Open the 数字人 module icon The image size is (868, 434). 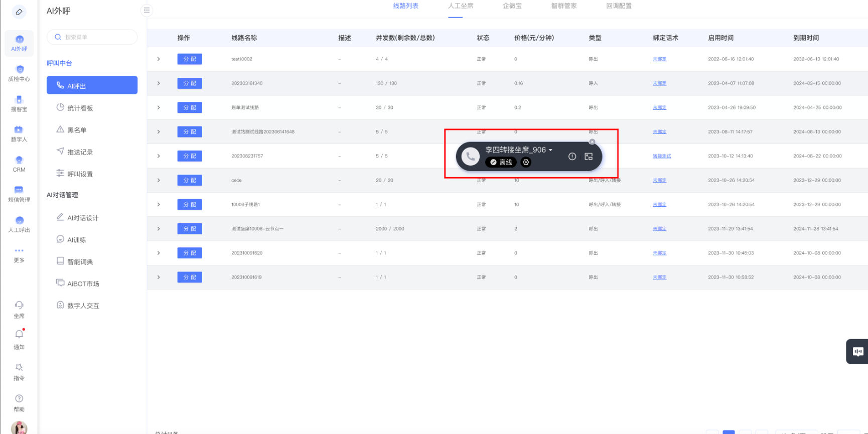coord(19,133)
